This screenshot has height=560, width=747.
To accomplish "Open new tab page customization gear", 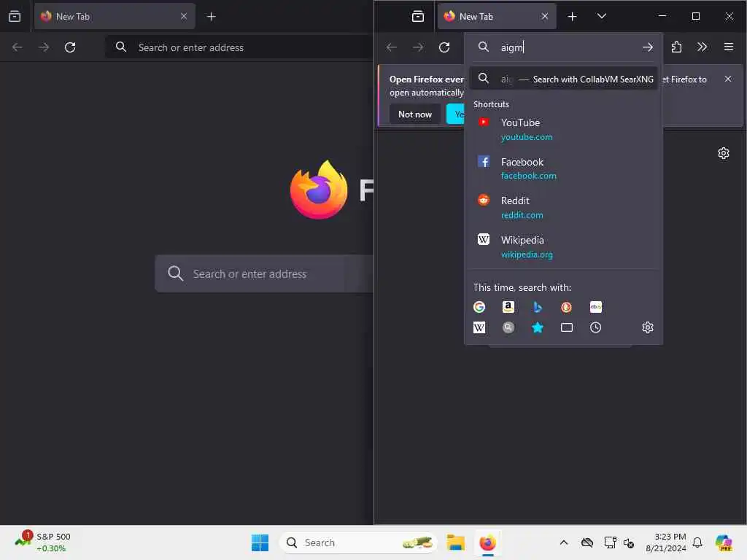I will (723, 153).
